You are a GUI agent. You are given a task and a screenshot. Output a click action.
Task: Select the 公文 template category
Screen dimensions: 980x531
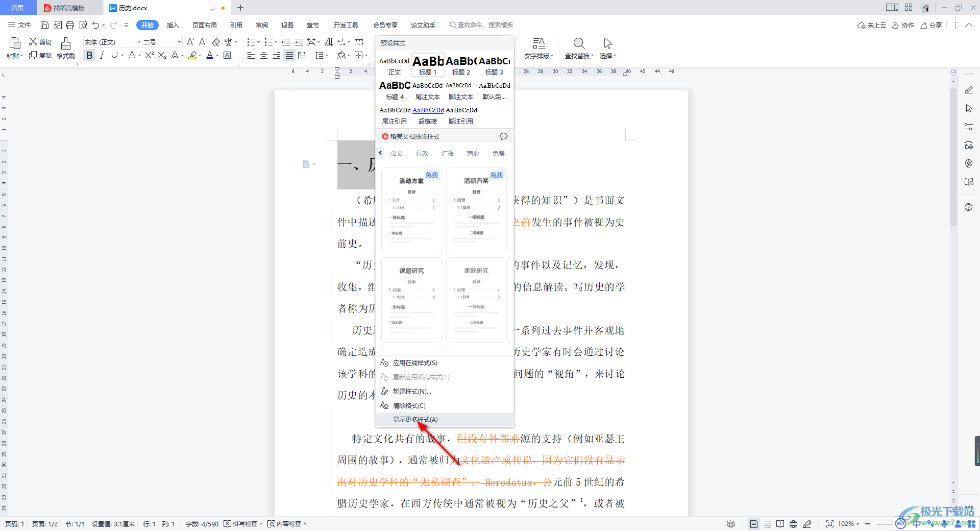[397, 153]
